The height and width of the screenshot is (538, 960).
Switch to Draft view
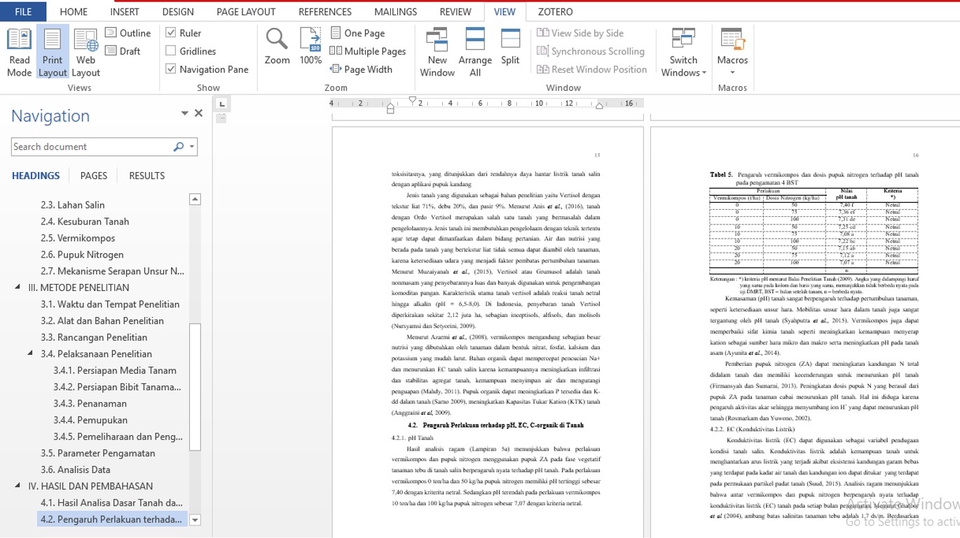click(x=123, y=51)
